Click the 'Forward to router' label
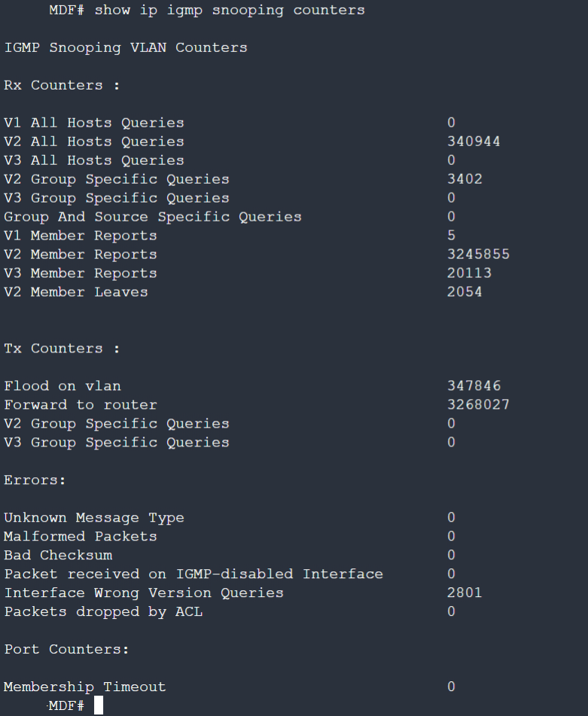 tap(81, 405)
